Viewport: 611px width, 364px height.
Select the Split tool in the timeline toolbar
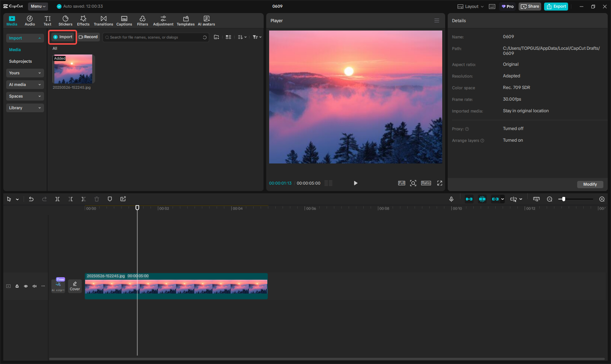click(57, 199)
